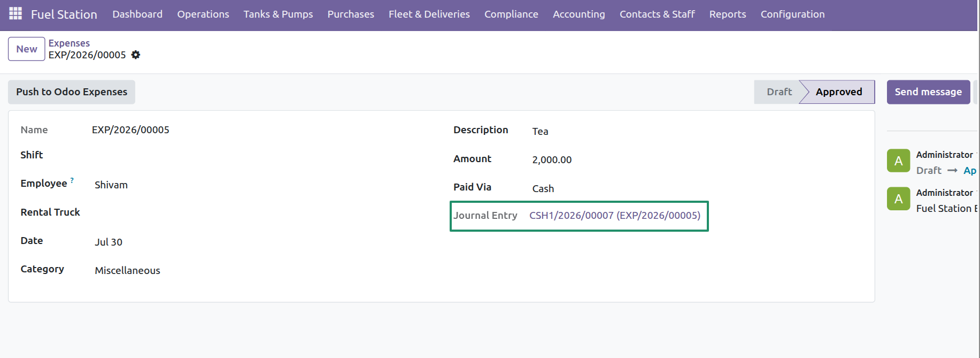
Task: Open journal entry CSH1/2026/00007 link
Action: pos(615,215)
